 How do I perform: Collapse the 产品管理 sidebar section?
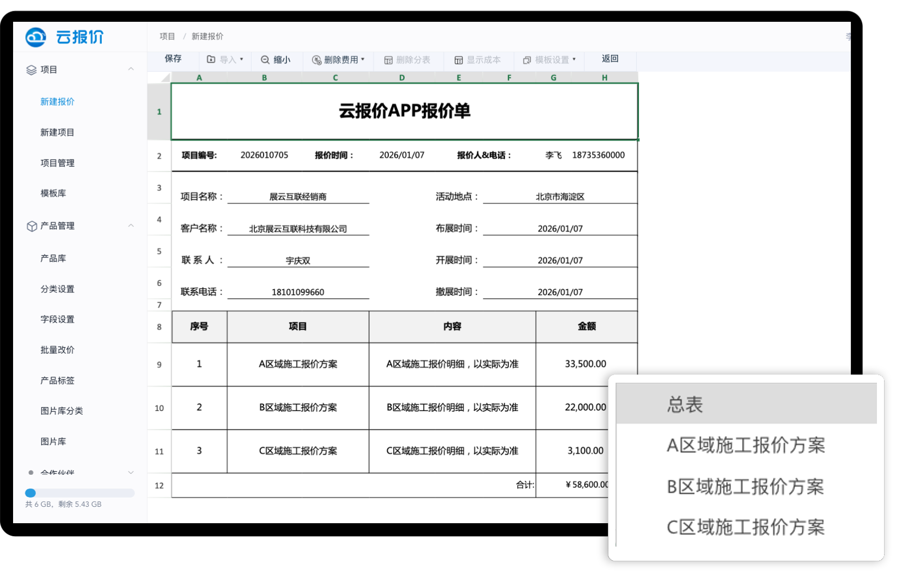point(131,225)
